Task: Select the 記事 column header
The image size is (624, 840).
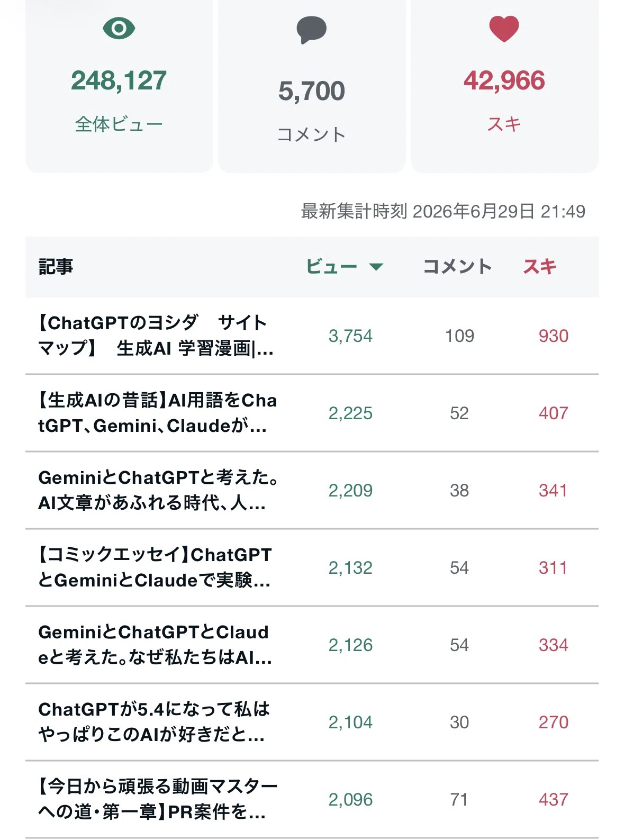Action: click(56, 267)
